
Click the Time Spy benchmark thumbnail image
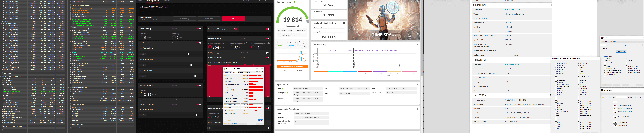click(x=384, y=20)
